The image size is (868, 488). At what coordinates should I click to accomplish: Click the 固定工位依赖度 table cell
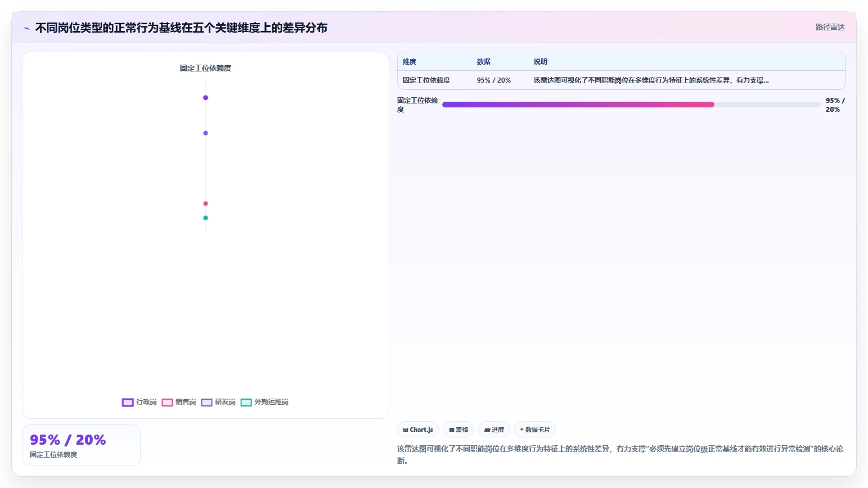click(426, 80)
